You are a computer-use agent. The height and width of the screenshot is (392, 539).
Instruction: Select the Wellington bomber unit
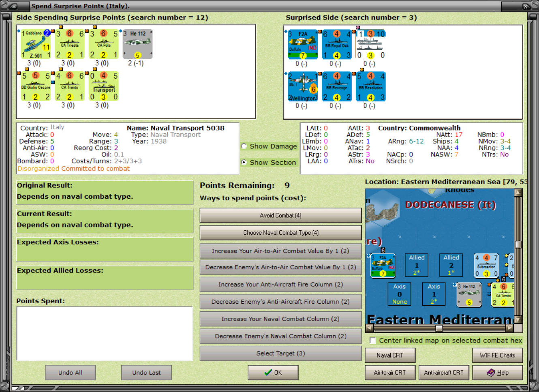coord(303,86)
